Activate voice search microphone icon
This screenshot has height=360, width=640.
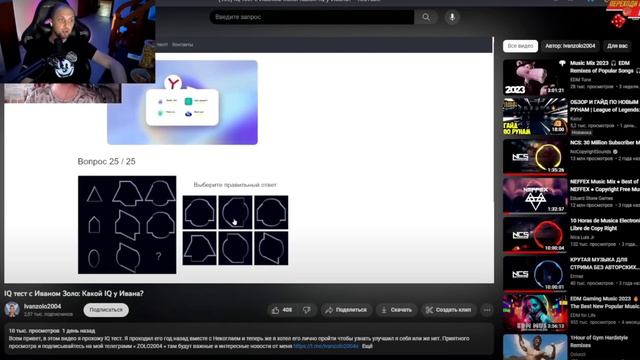(452, 17)
